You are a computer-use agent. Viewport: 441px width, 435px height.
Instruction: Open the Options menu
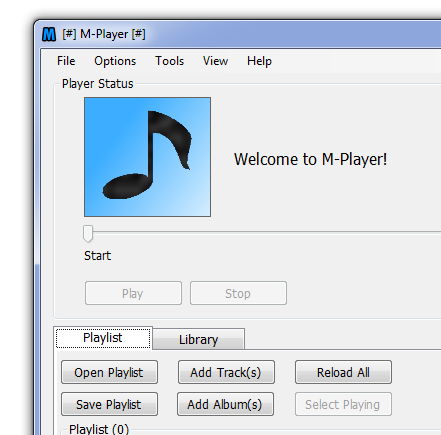[x=115, y=61]
